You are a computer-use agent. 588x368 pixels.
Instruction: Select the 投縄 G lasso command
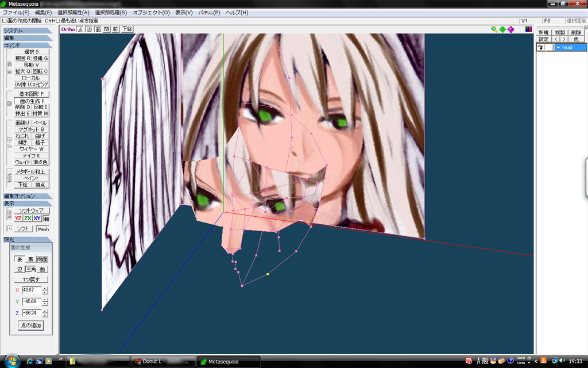coord(40,58)
